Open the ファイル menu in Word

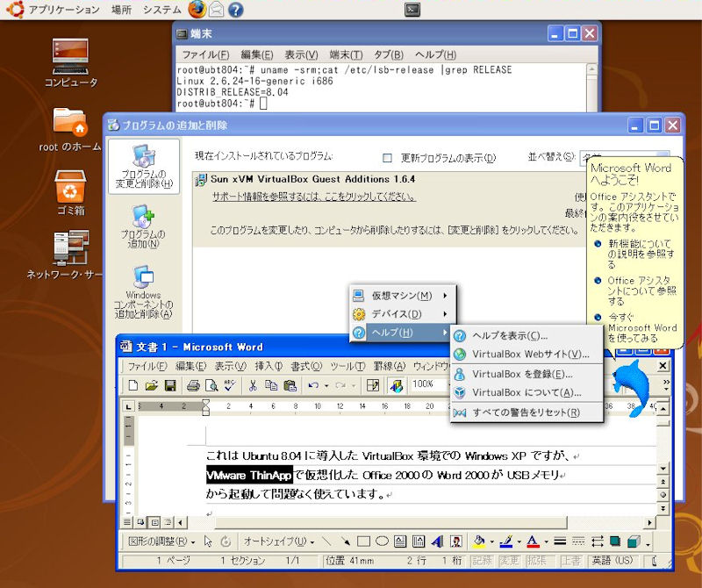[147, 366]
